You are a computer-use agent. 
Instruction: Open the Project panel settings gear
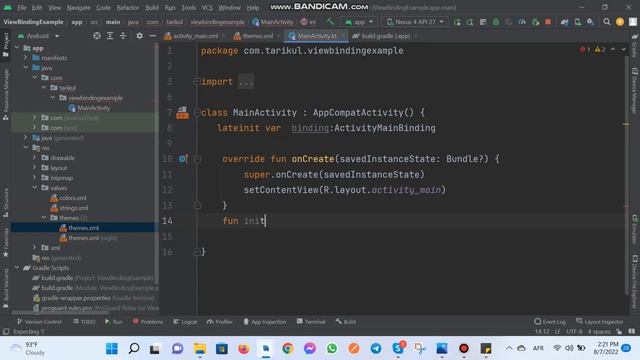click(x=140, y=36)
